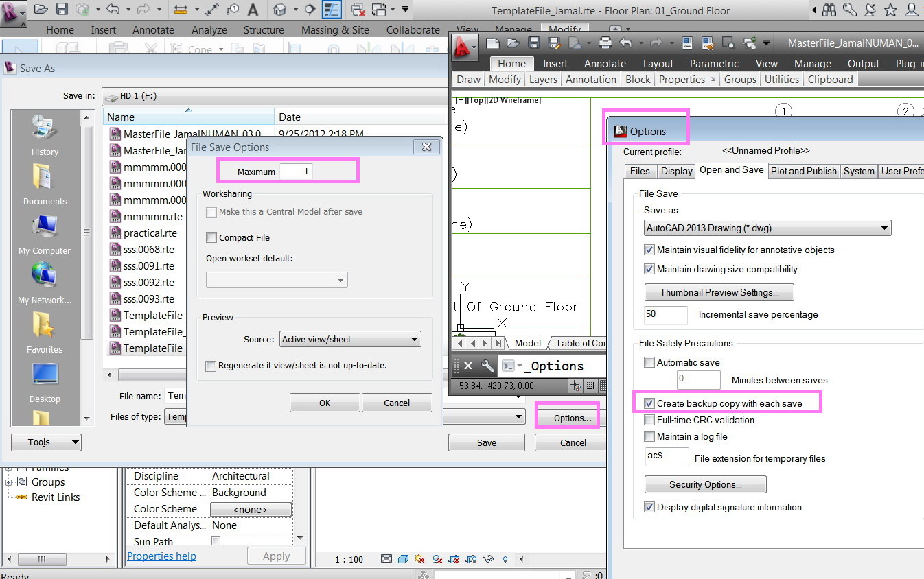Screen dimensions: 924x579
Task: Click the binoculars search icon in Revit title bar
Action: 829,10
